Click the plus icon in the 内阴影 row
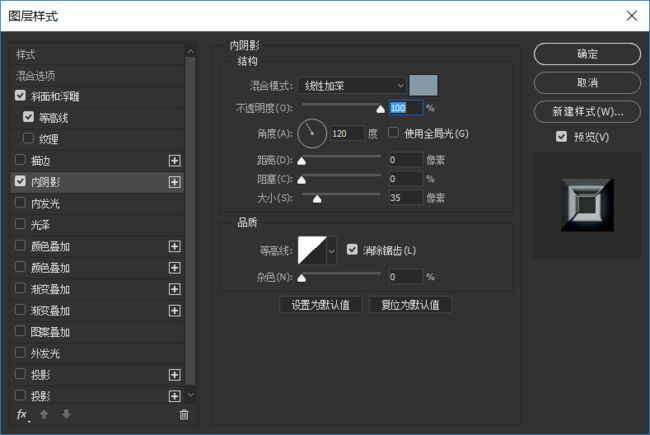Screen dimensions: 650x435 pos(175,182)
